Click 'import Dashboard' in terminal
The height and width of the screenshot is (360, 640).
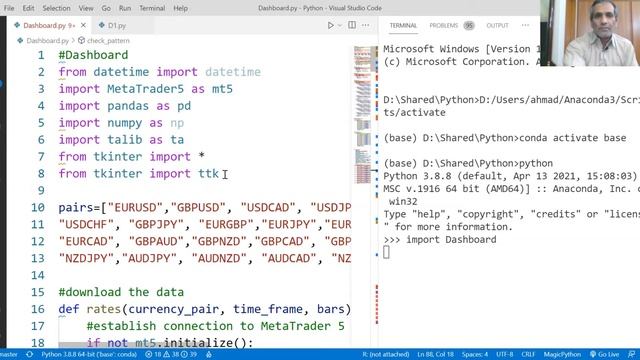(451, 240)
